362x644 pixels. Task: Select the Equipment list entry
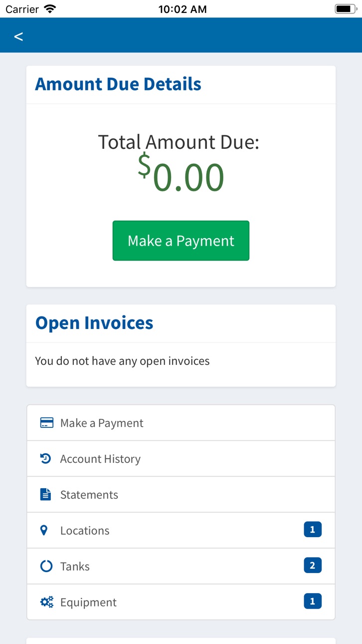[181, 602]
